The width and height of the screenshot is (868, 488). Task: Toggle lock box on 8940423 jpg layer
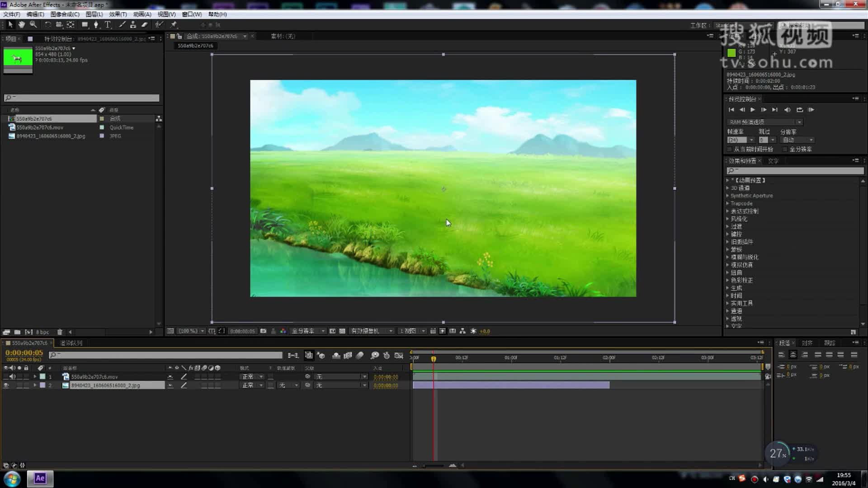click(26, 385)
